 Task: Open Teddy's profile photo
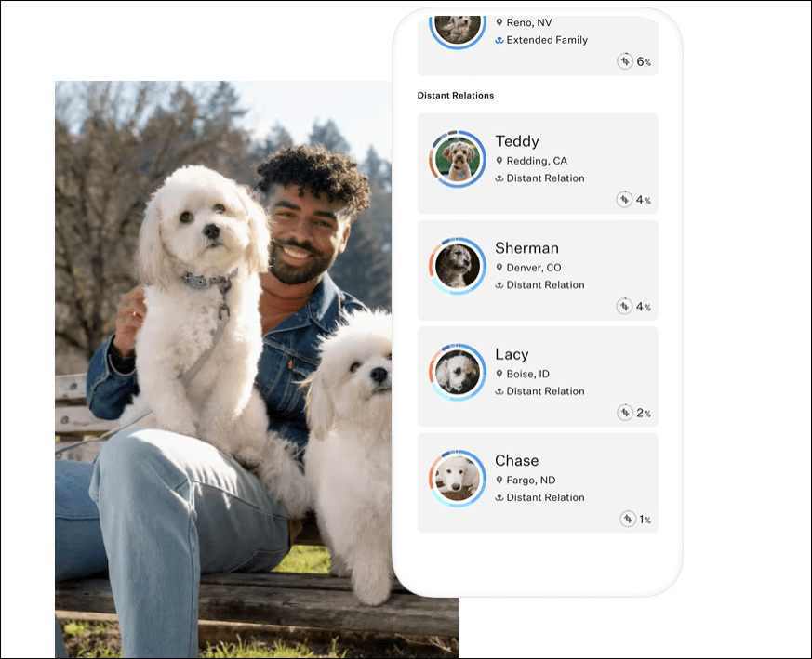(458, 159)
